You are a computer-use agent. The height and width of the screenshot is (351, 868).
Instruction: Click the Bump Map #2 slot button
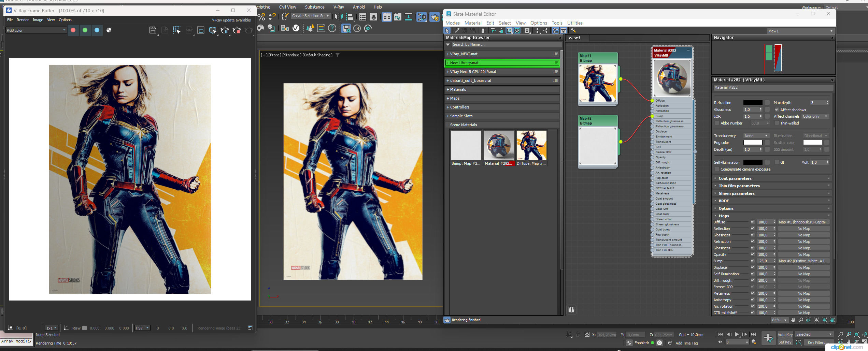coord(804,261)
